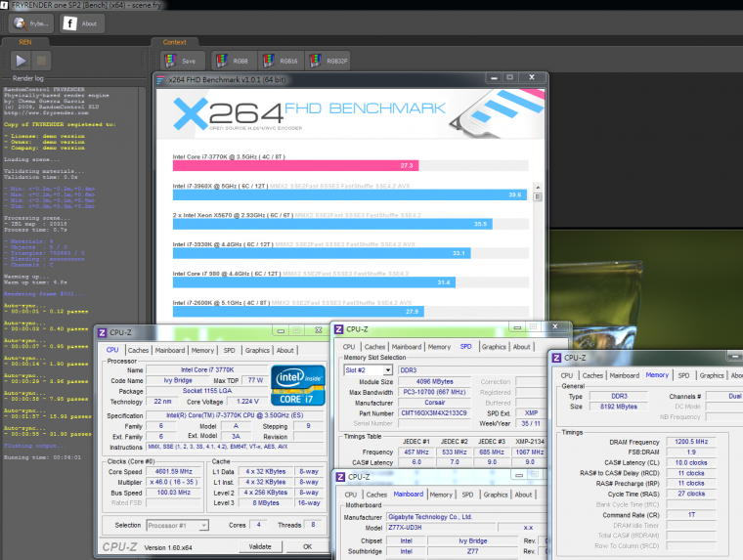Open the About button in Fryrender toolbar
The width and height of the screenshot is (743, 560).
(80, 22)
